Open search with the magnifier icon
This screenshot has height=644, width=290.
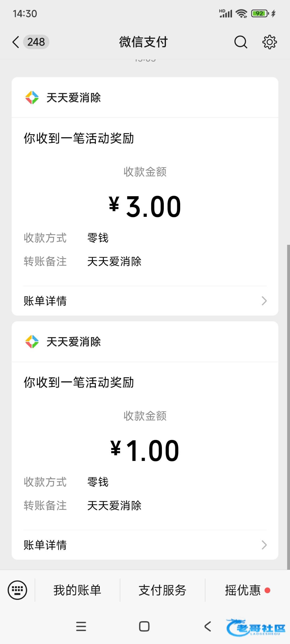click(241, 42)
